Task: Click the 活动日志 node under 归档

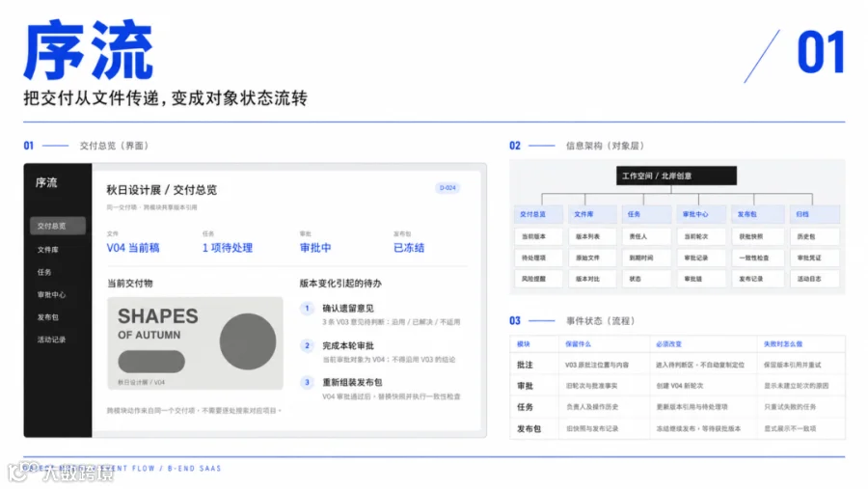Action: [x=814, y=279]
